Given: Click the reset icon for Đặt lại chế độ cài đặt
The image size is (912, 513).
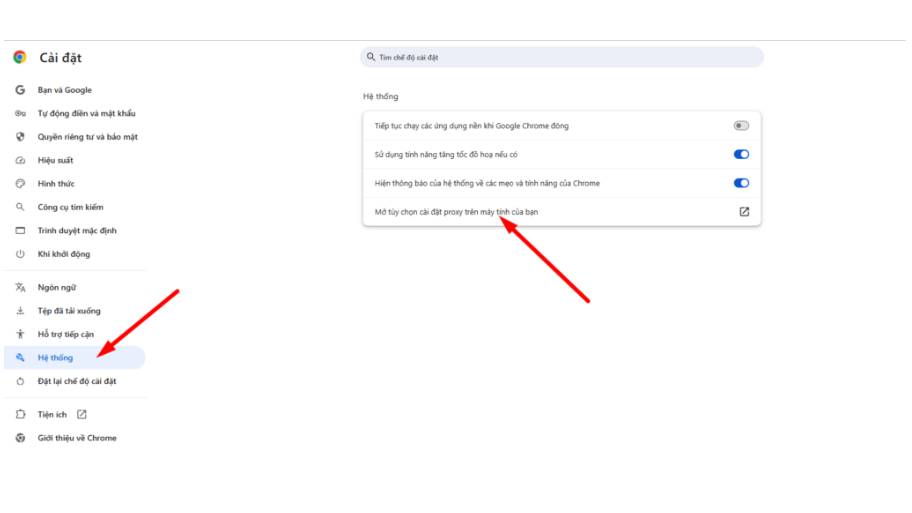Looking at the screenshot, I should coord(20,382).
